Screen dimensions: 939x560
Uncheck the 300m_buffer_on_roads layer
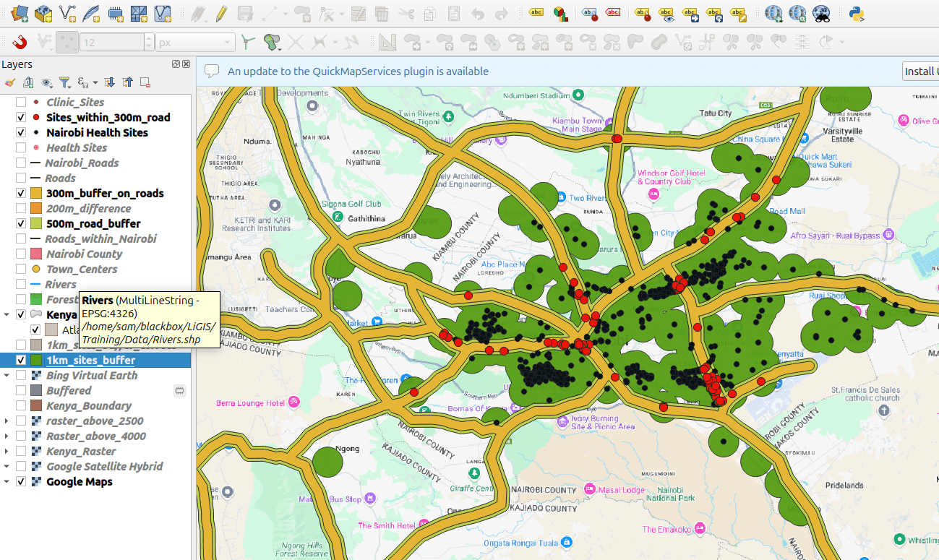point(21,193)
